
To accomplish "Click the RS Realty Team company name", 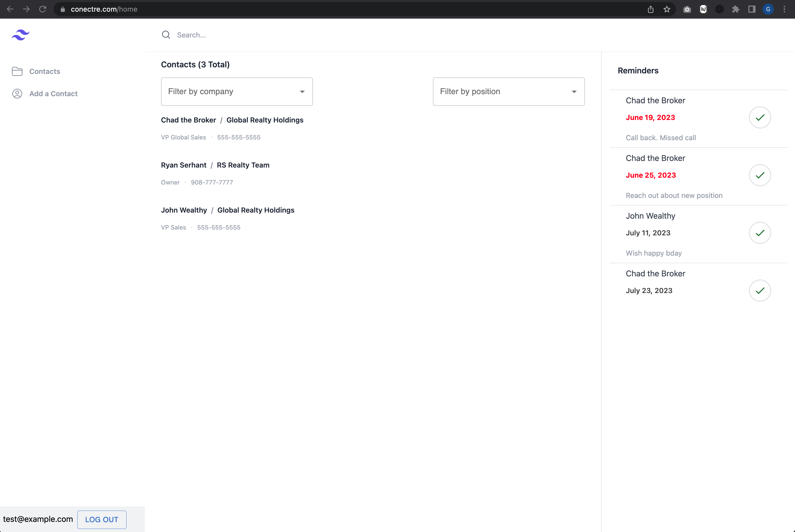I will [243, 165].
